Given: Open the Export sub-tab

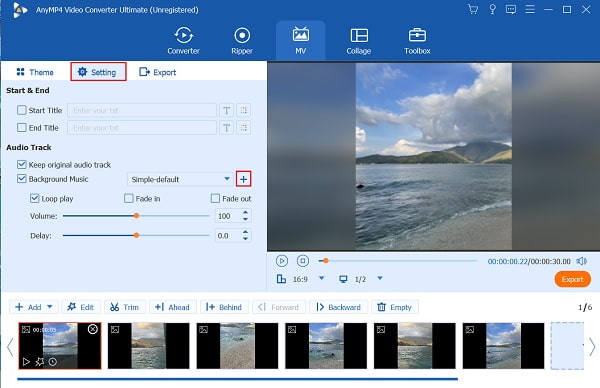Looking at the screenshot, I should pyautogui.click(x=157, y=72).
